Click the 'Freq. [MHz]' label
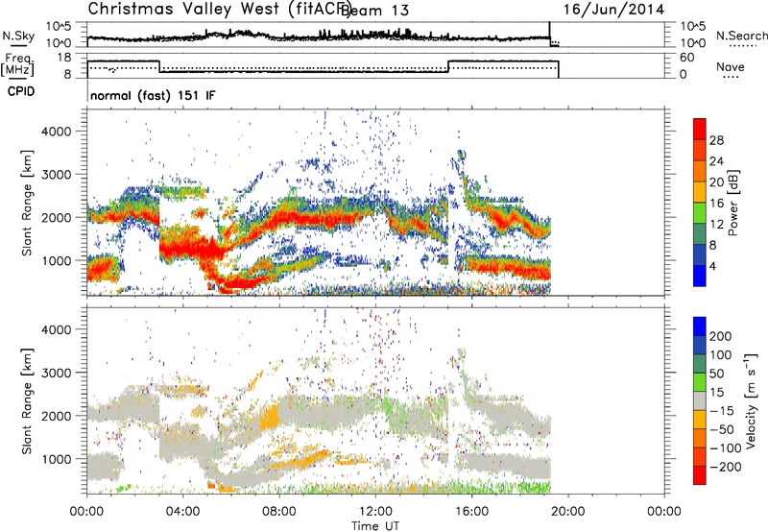 click(18, 65)
